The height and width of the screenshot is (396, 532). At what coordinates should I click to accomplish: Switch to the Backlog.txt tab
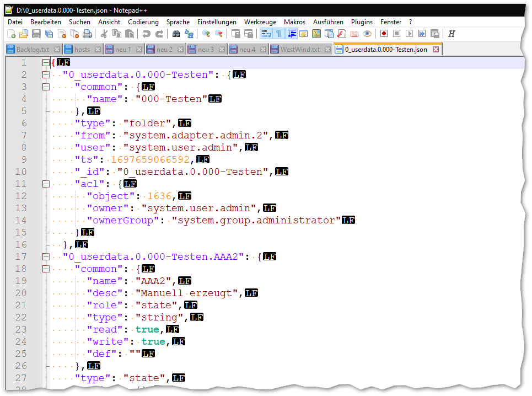33,50
